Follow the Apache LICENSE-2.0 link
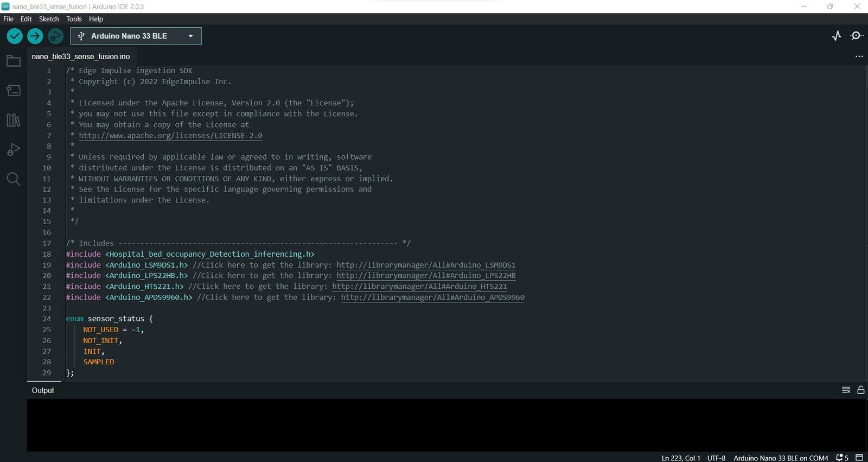The image size is (868, 462). [x=170, y=136]
